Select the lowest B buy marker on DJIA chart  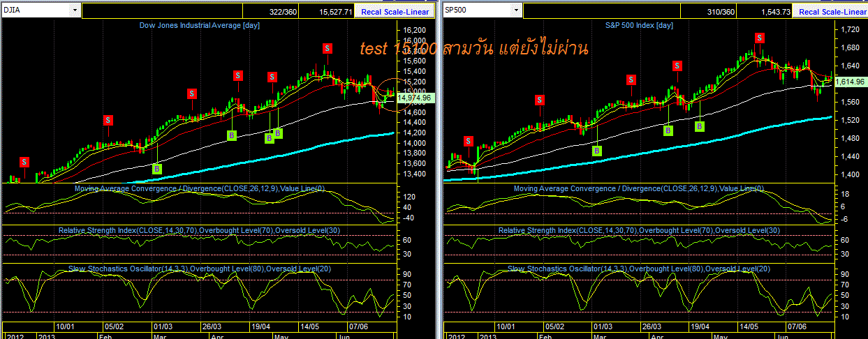(x=157, y=168)
